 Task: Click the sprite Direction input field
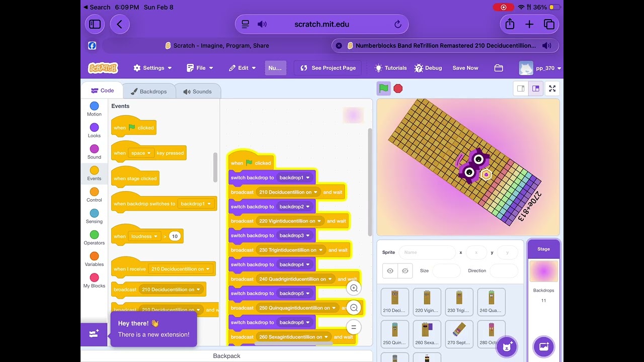(504, 271)
